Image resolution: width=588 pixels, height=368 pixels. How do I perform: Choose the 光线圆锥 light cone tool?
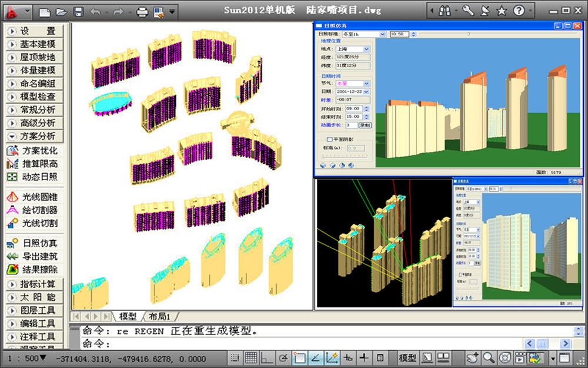[32, 197]
